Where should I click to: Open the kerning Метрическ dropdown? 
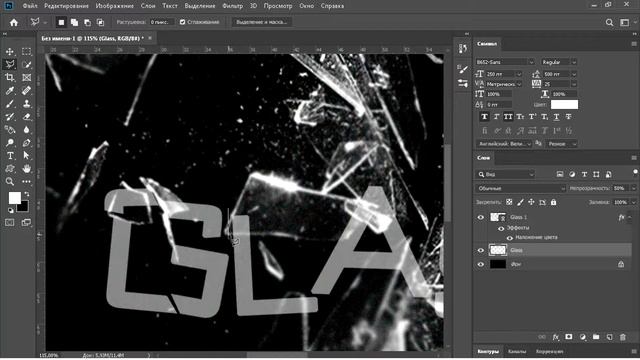519,84
